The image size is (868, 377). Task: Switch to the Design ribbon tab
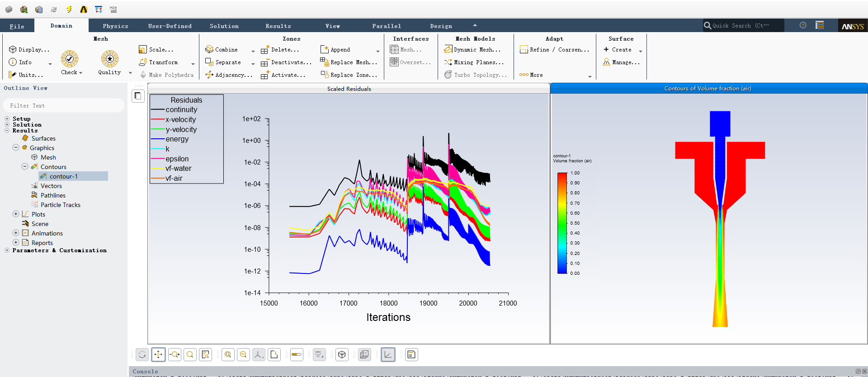pyautogui.click(x=441, y=26)
